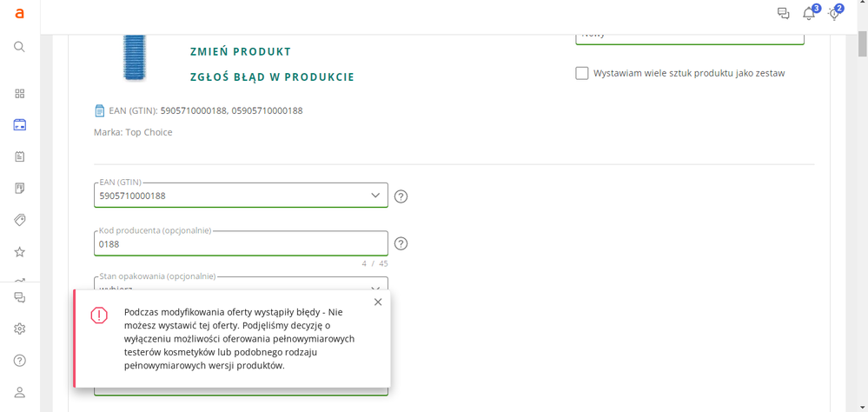Click into the Kod producenta input field
868x412 pixels.
tap(235, 244)
